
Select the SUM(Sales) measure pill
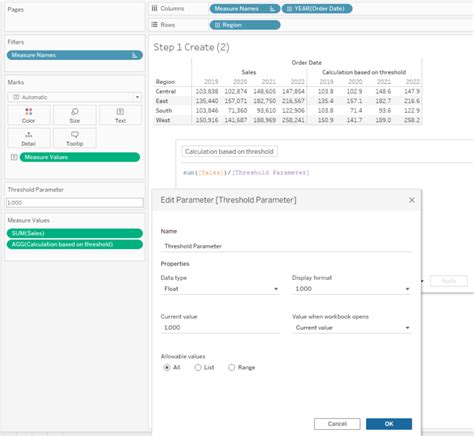75,233
